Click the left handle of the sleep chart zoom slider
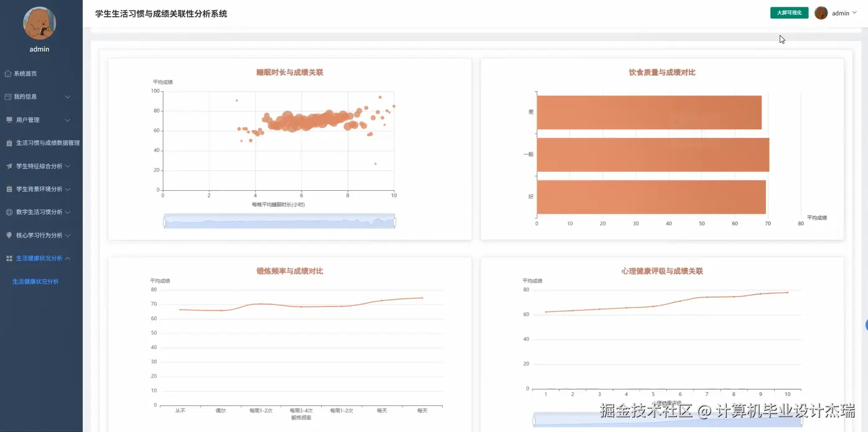The height and width of the screenshot is (432, 868). tap(164, 221)
